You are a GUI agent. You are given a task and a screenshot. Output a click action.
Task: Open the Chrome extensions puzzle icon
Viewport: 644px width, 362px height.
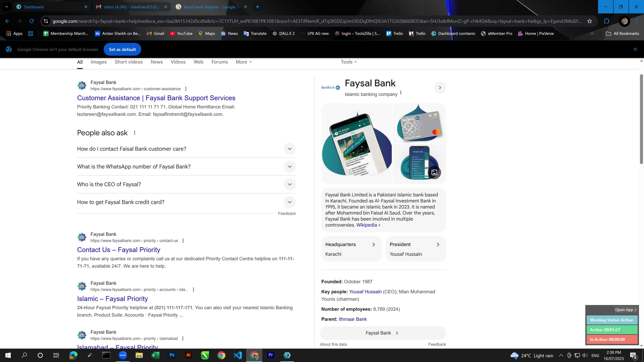click(x=606, y=21)
